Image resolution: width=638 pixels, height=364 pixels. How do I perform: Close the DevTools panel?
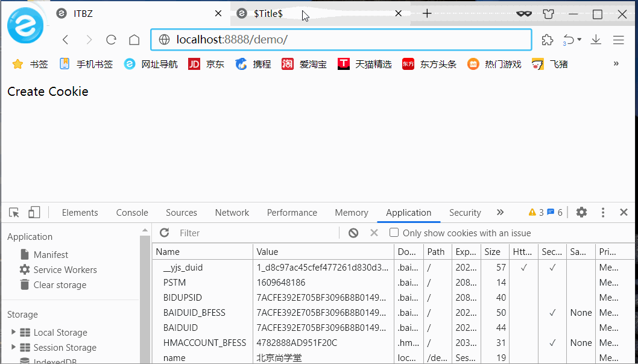click(x=624, y=212)
